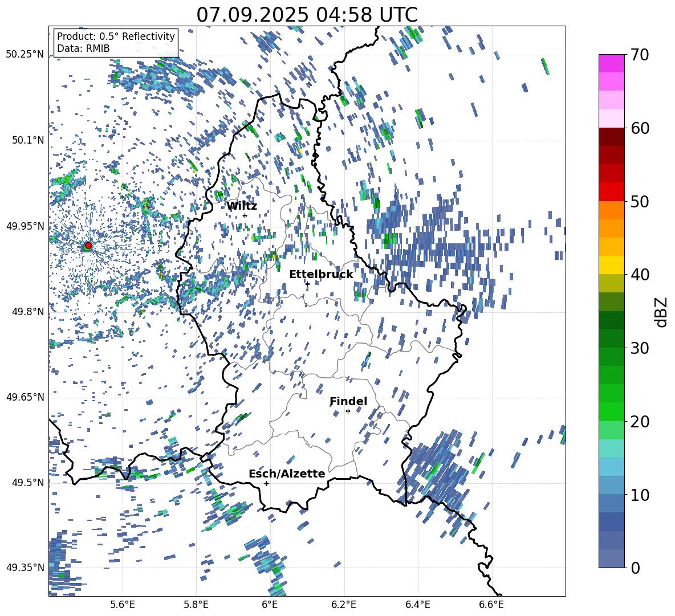Viewport: 675px width, 616px height.
Task: Click the 5.6°E longitude label
Action: (x=123, y=605)
